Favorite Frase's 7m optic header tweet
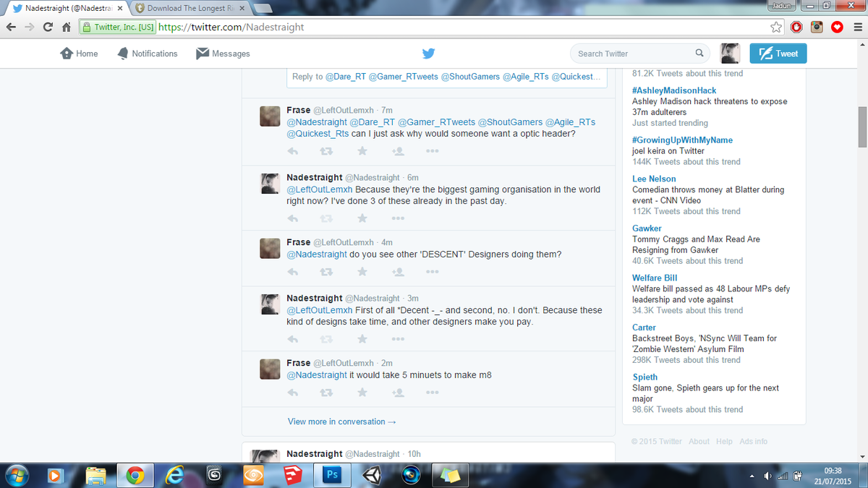This screenshot has height=488, width=868. pyautogui.click(x=362, y=151)
